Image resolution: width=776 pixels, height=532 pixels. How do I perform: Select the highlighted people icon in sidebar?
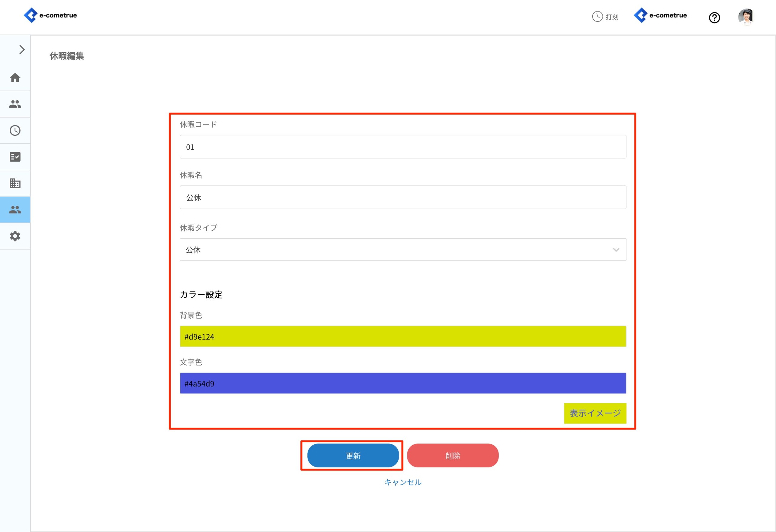[x=15, y=210]
